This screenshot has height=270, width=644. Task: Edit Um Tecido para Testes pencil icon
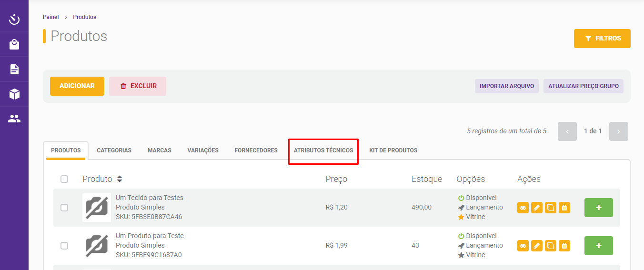(537, 208)
